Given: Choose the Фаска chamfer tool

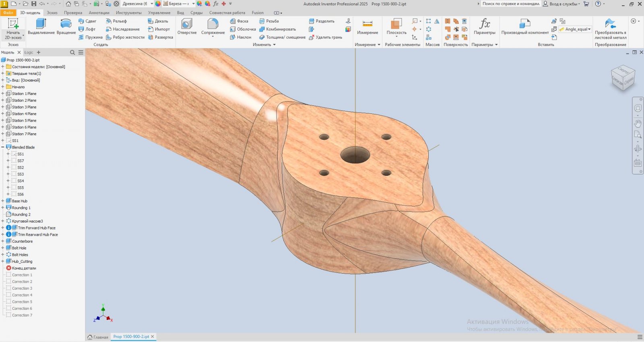Looking at the screenshot, I should click(239, 21).
